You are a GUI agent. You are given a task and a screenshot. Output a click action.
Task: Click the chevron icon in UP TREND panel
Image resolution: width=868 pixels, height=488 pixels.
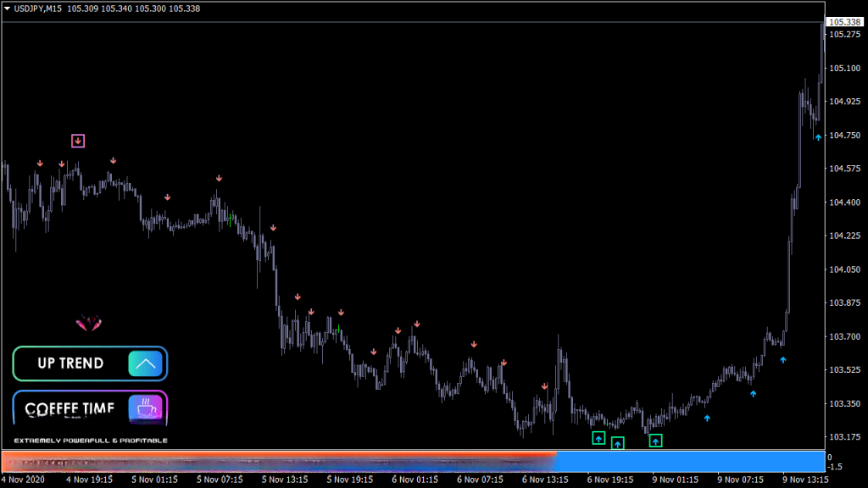point(145,363)
